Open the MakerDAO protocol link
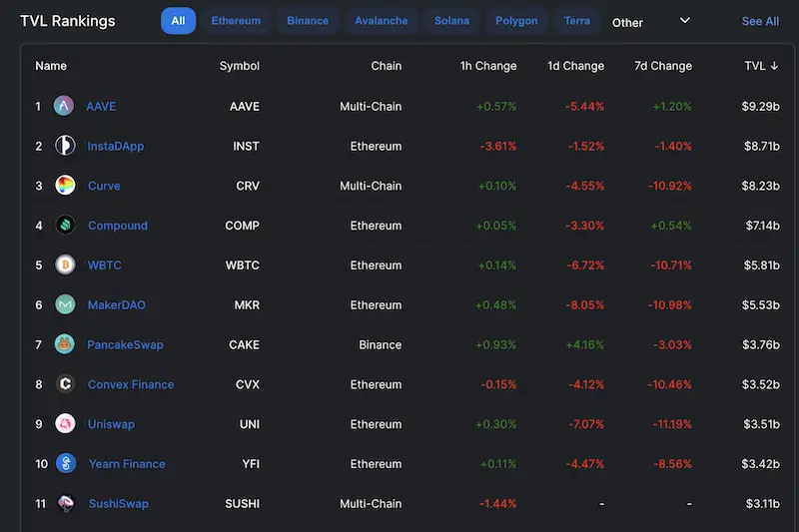This screenshot has width=799, height=532. pyautogui.click(x=117, y=305)
